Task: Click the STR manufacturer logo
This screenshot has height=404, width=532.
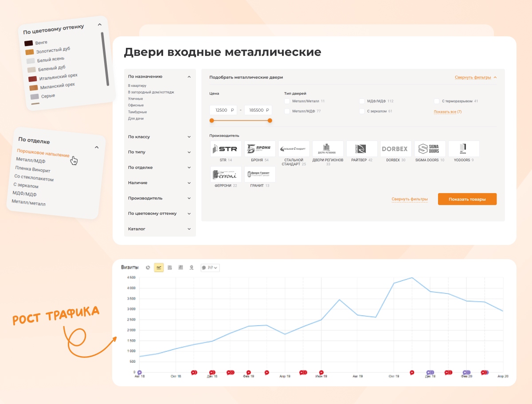Action: coord(226,149)
